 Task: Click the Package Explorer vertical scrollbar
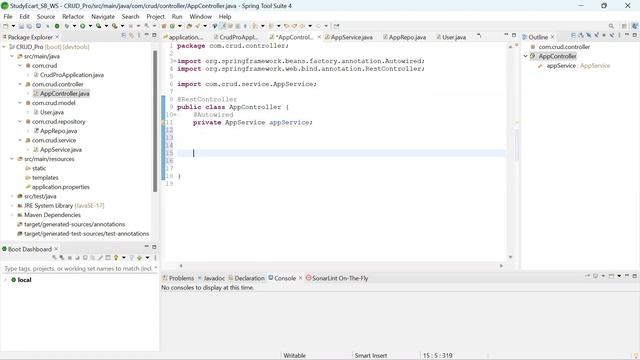tap(155, 121)
